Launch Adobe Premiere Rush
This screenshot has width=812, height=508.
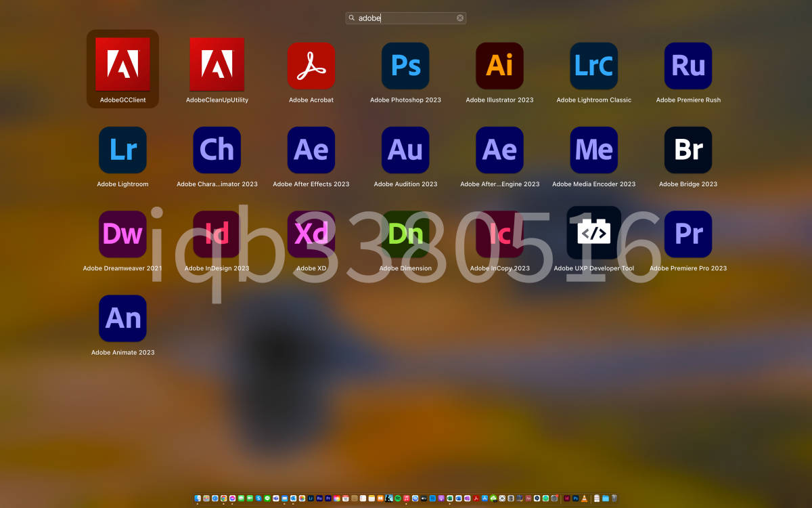[687, 66]
